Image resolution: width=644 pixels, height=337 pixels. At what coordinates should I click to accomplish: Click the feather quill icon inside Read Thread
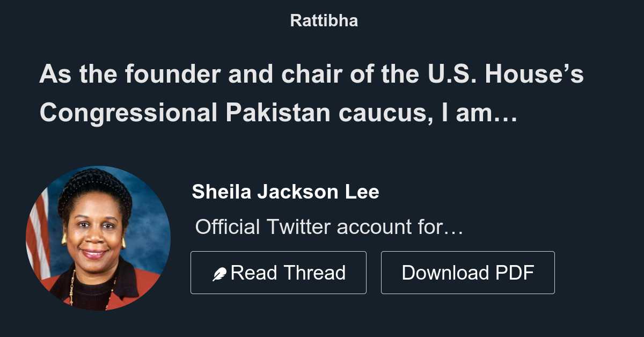point(219,272)
